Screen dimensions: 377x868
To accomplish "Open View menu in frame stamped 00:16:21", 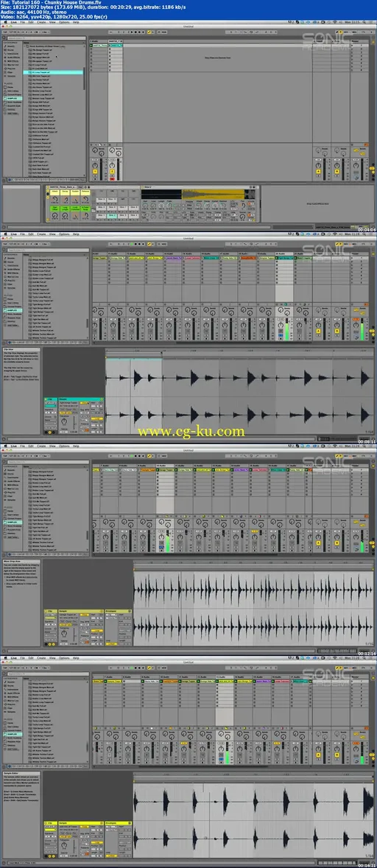I will [x=52, y=658].
